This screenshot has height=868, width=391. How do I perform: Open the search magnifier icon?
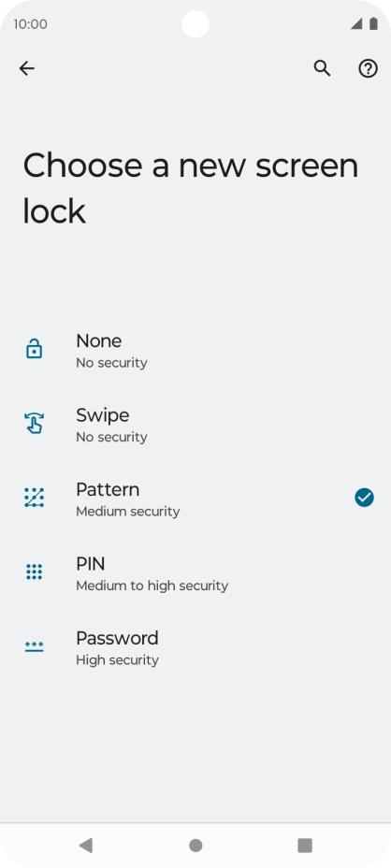point(323,68)
